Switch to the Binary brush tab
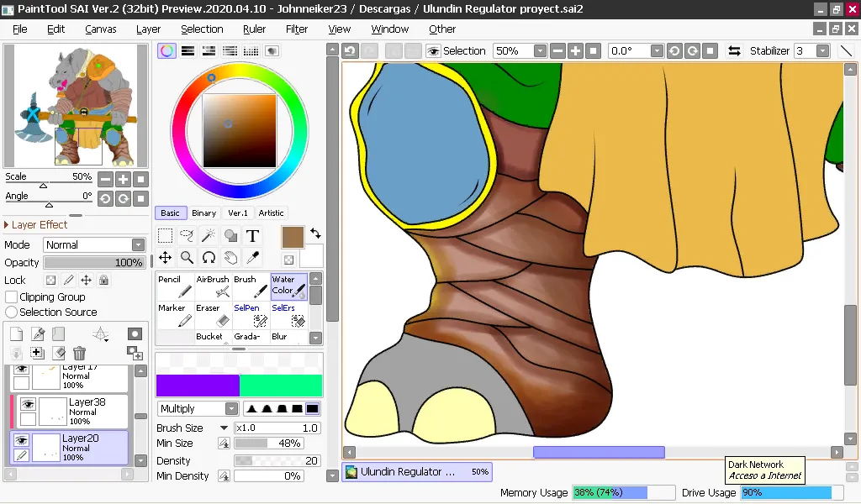 pyautogui.click(x=203, y=213)
